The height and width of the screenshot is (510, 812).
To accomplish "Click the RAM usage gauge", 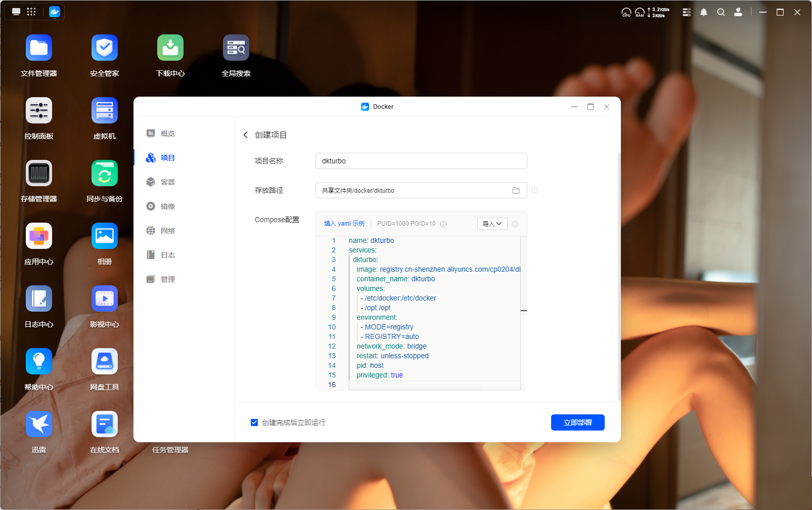I will [x=640, y=12].
